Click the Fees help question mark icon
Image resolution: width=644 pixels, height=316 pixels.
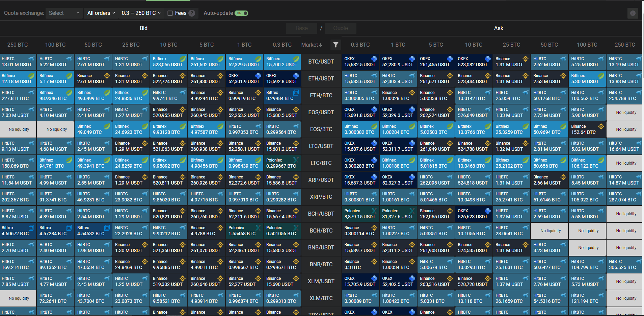tap(192, 13)
